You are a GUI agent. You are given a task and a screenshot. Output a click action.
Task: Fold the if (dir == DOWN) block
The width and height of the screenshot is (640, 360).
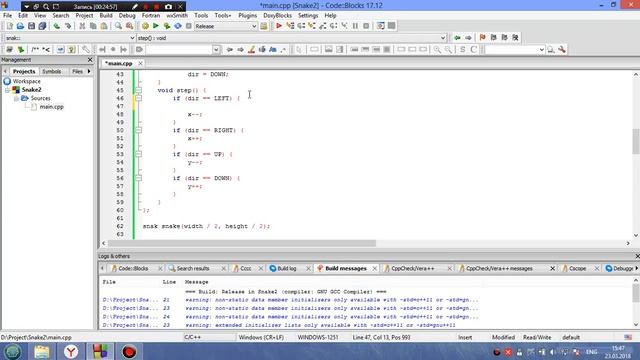coord(139,178)
